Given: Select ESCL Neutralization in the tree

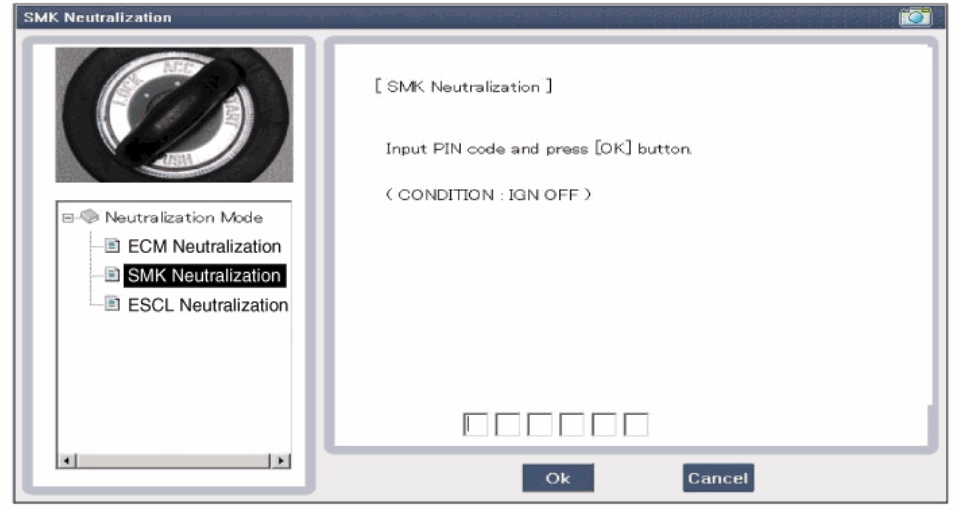Looking at the screenshot, I should pos(208,306).
